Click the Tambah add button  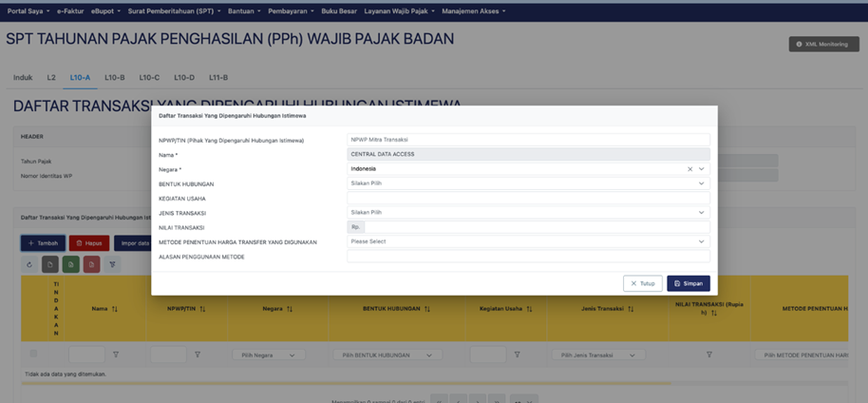(x=43, y=243)
